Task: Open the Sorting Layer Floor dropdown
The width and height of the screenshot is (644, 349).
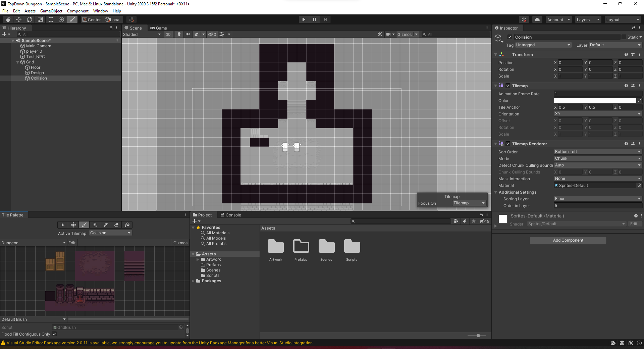Action: pos(597,199)
